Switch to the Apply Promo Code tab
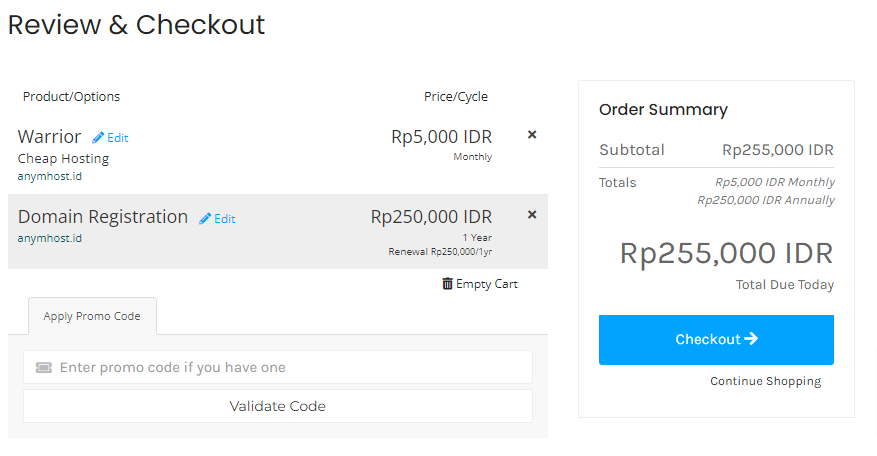 tap(92, 316)
